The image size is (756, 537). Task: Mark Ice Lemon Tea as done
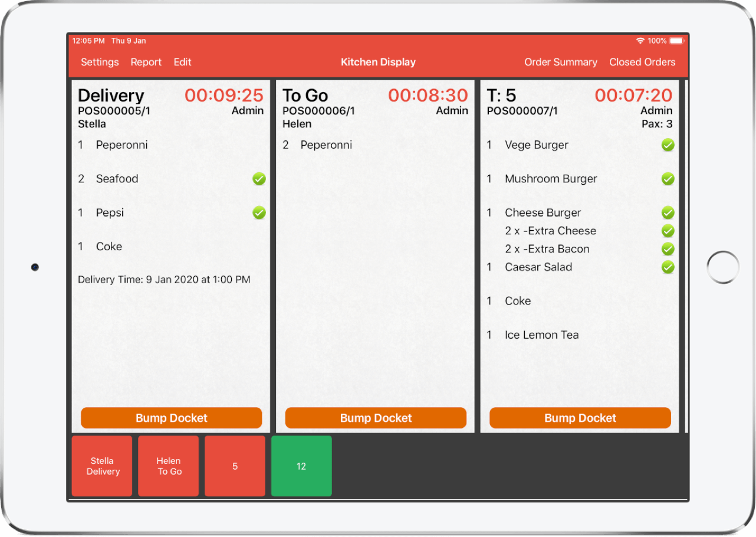[580, 335]
